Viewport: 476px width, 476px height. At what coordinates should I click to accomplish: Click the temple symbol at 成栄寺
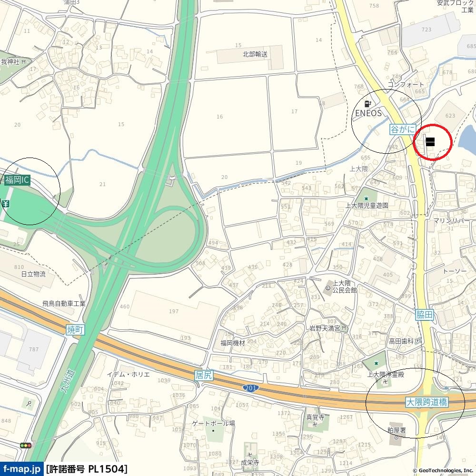249,454
